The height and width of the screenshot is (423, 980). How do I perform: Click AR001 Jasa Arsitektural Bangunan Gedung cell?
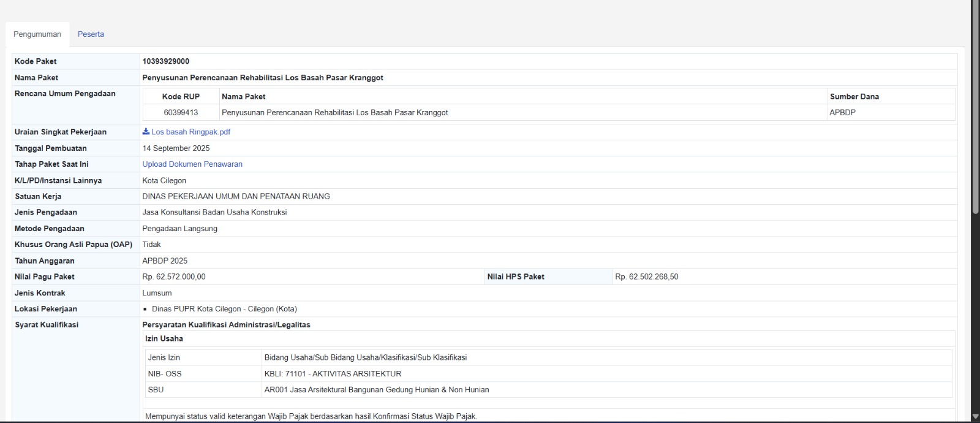pyautogui.click(x=606, y=390)
